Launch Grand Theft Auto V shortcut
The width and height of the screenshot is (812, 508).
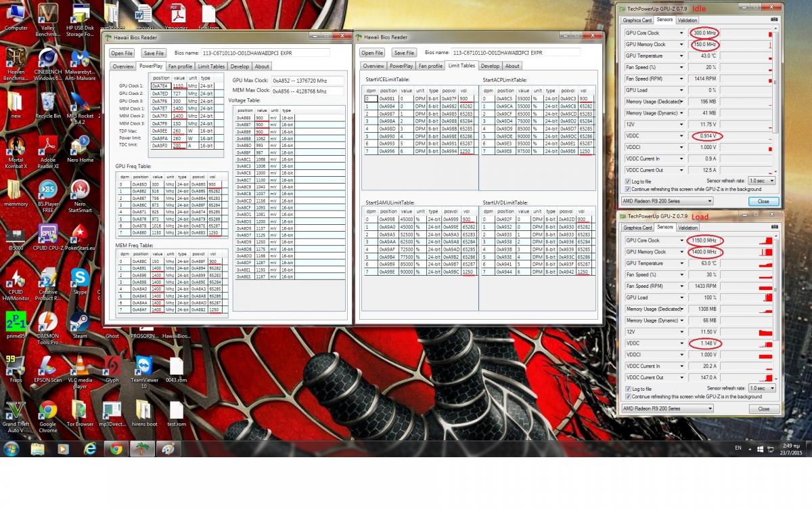pos(16,417)
